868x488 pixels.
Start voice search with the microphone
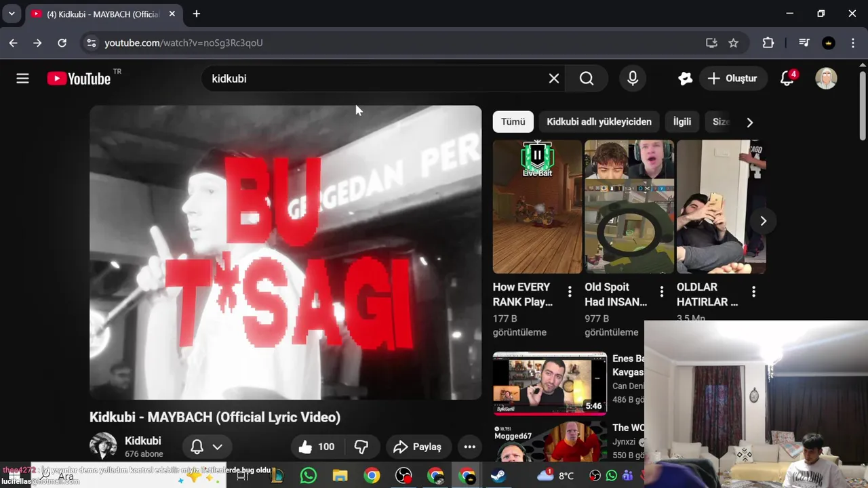tap(633, 79)
